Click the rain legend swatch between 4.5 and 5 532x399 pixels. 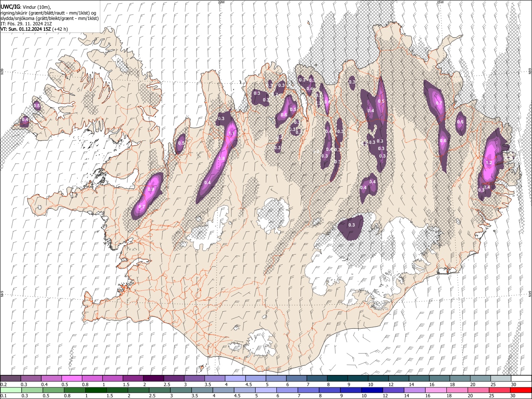tap(245, 390)
